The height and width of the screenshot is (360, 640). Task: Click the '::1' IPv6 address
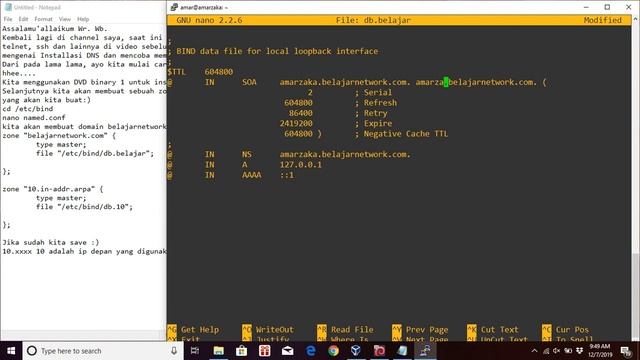click(x=287, y=175)
